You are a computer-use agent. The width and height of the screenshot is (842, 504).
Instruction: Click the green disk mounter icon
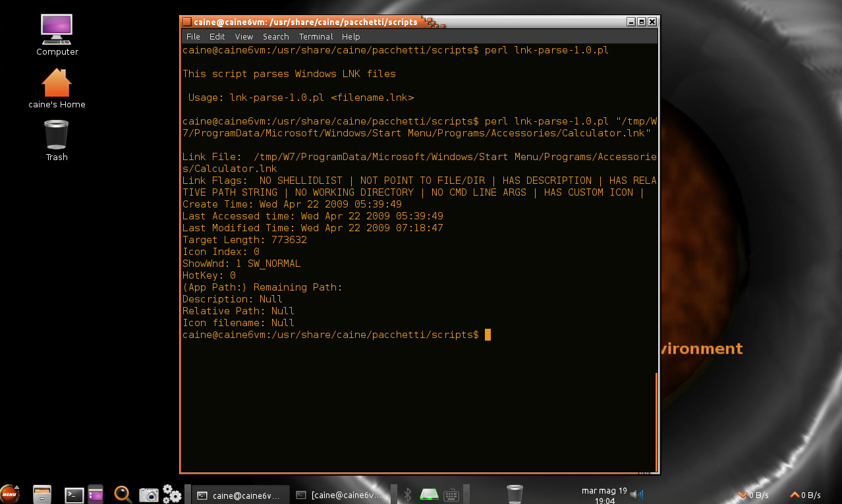click(430, 494)
